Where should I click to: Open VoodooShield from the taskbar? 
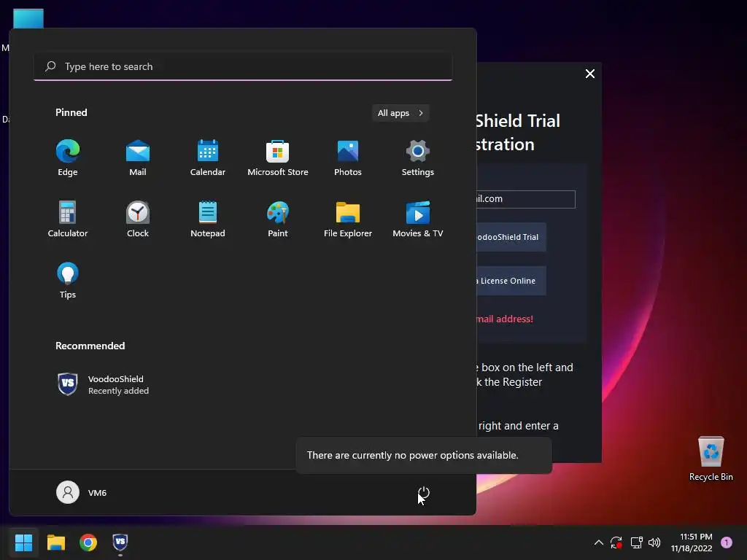(x=120, y=542)
